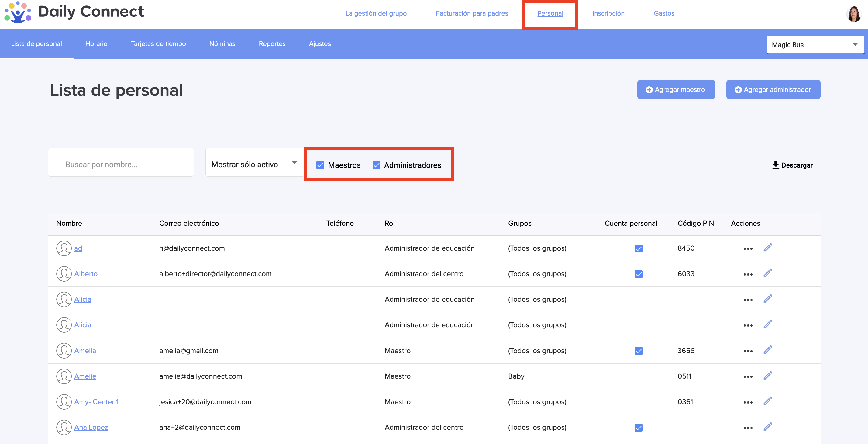Click the Agregar maestro button
868x444 pixels.
click(675, 89)
